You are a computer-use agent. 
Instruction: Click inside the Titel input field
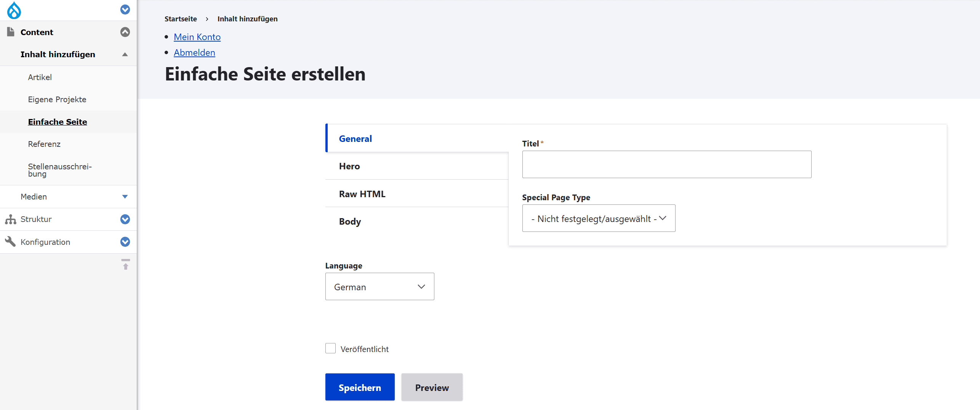coord(666,164)
